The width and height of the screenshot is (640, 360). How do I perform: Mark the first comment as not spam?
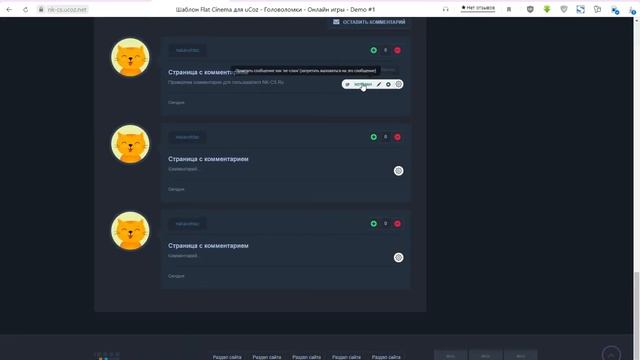[x=363, y=84]
